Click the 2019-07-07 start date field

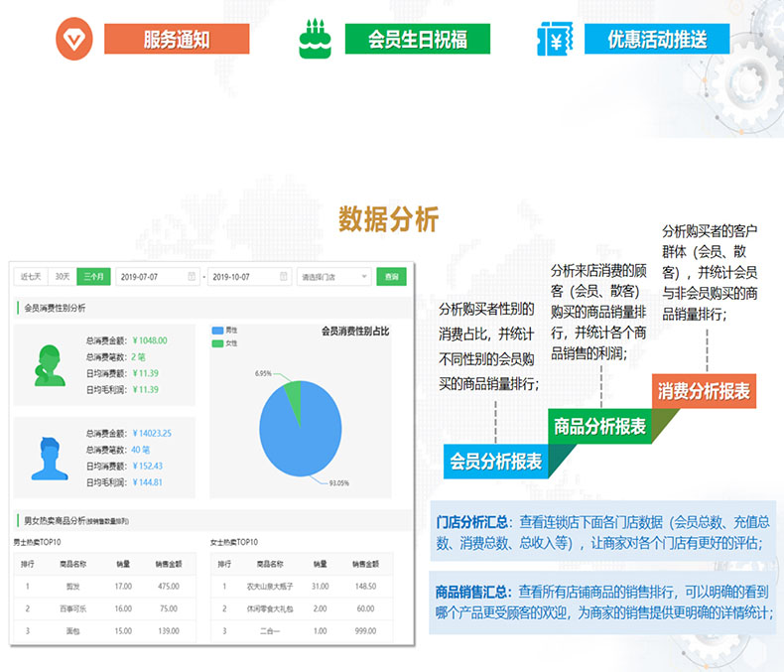click(149, 277)
